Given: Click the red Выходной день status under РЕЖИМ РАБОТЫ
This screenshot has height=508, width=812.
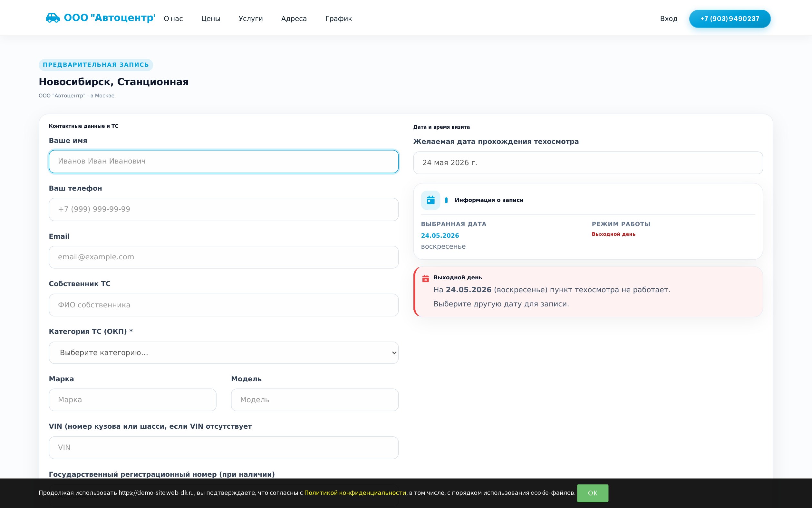Looking at the screenshot, I should tap(614, 234).
